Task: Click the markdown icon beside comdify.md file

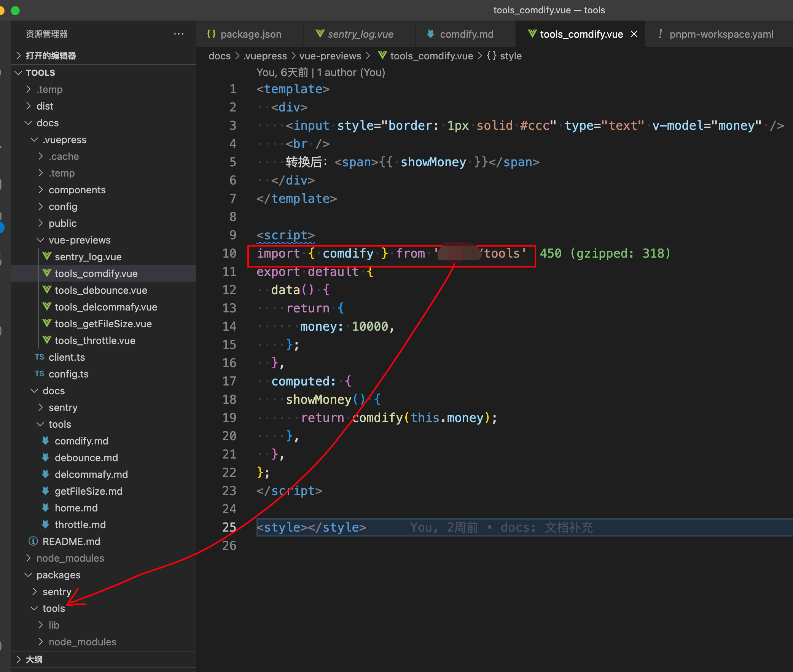Action: click(x=45, y=441)
